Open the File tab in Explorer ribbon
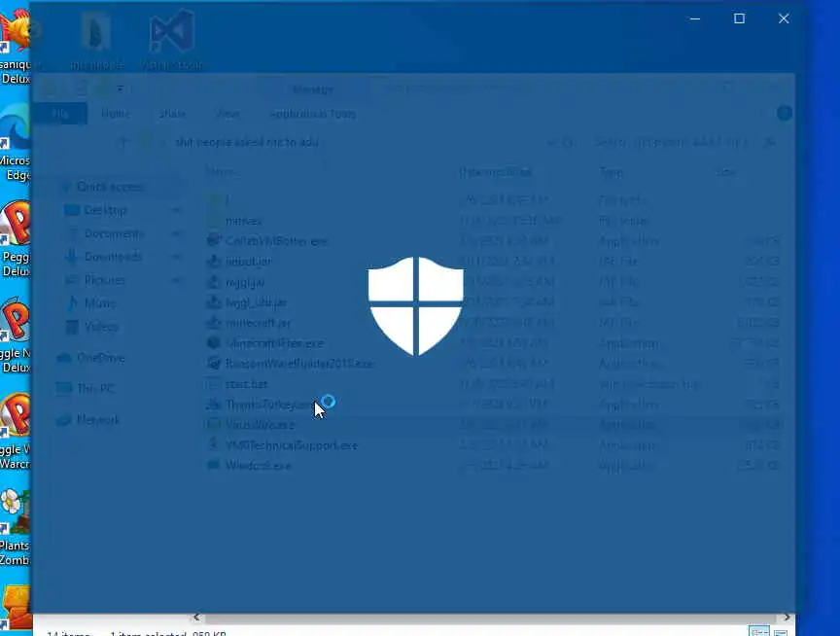The image size is (840, 636). click(x=60, y=114)
